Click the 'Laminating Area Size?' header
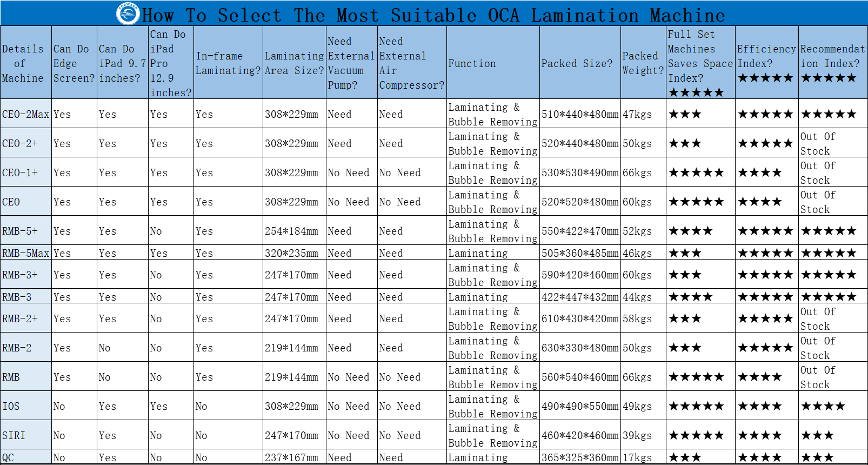 coord(295,63)
